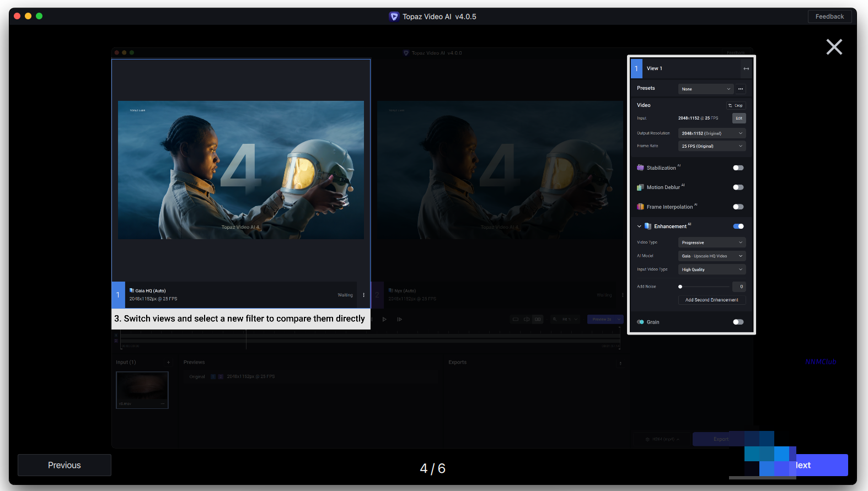The image size is (868, 491).
Task: Click the Crop tool button
Action: (736, 105)
